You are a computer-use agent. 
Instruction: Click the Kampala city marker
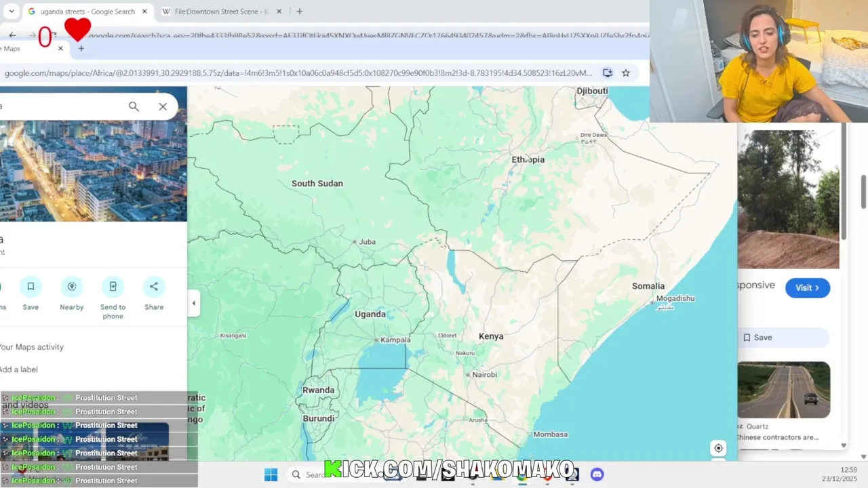click(376, 340)
